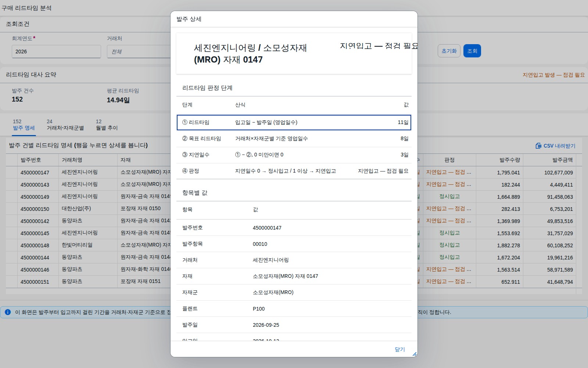Click the 발주항목 value 00010
Screen dimensions: 588x368
click(x=260, y=244)
